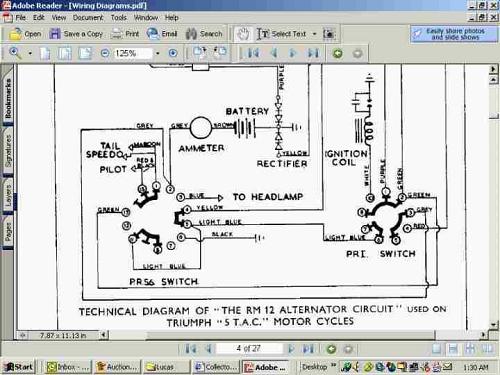Go to first page using toolbar arrow
The height and width of the screenshot is (375, 500).
[254, 53]
